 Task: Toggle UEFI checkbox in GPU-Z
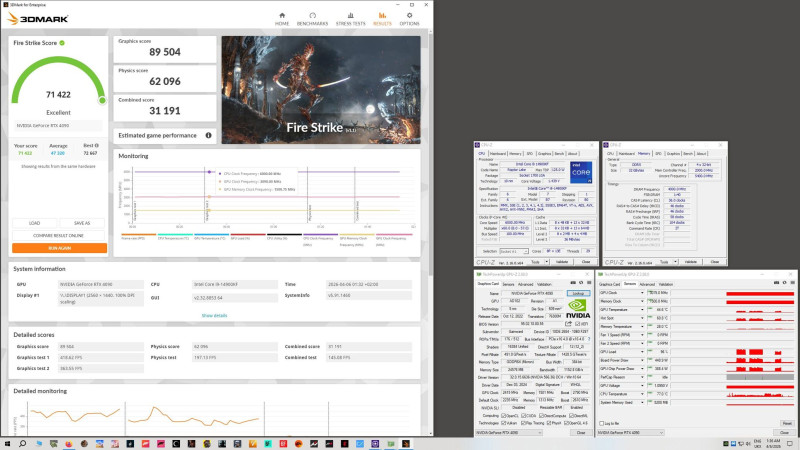(578, 324)
